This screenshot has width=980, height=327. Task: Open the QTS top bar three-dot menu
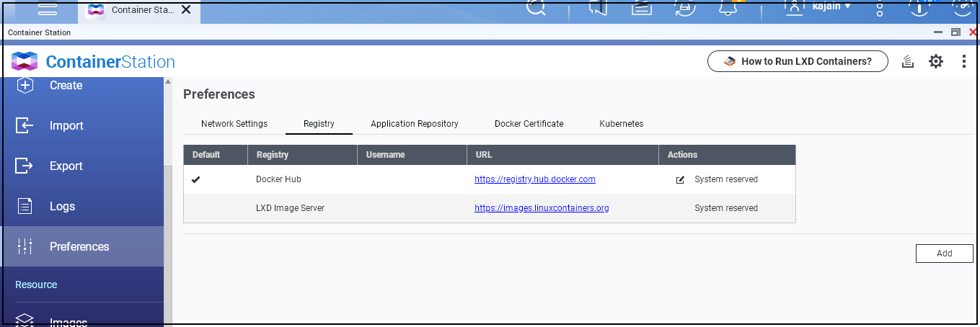pos(880,7)
